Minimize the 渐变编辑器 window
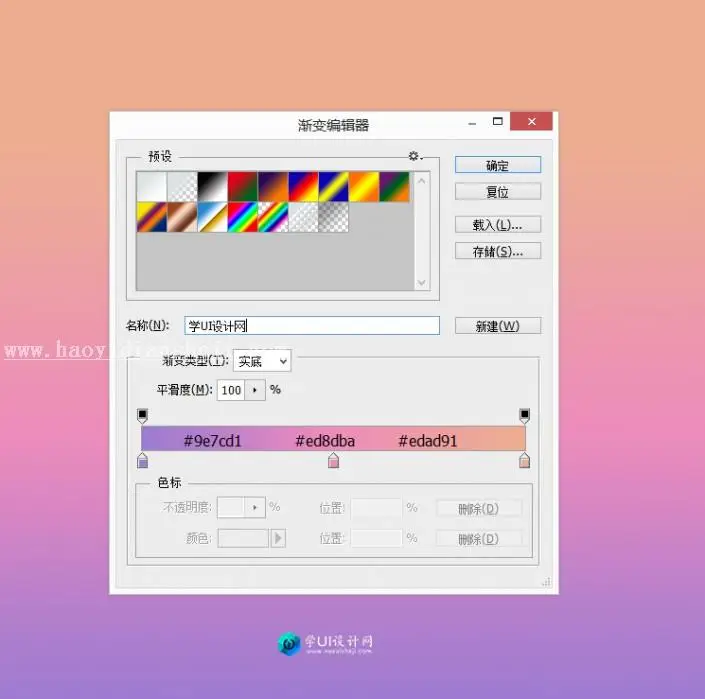This screenshot has width=705, height=699. (472, 122)
